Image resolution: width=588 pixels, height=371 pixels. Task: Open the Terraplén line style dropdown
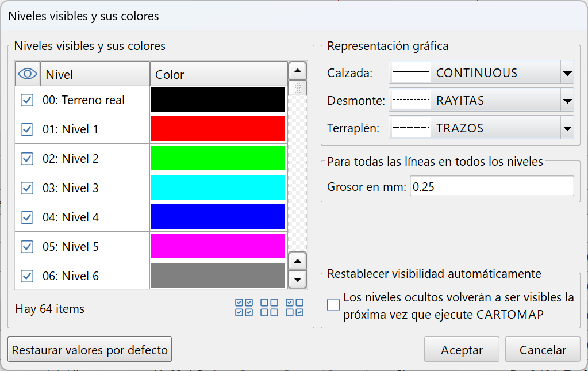pyautogui.click(x=568, y=127)
